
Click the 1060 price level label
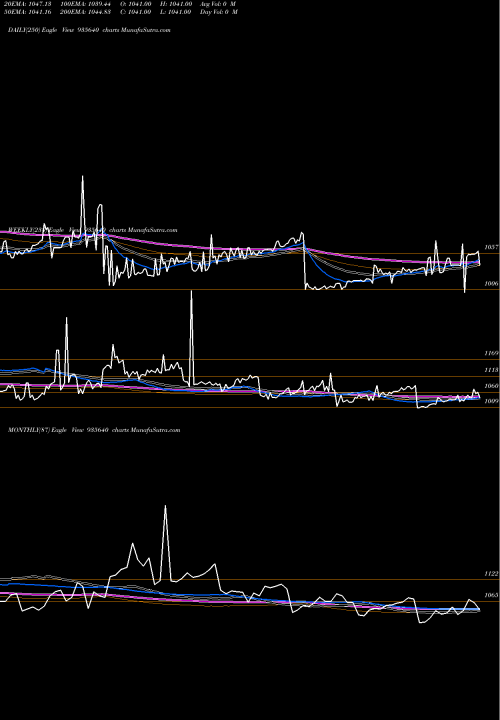[491, 386]
